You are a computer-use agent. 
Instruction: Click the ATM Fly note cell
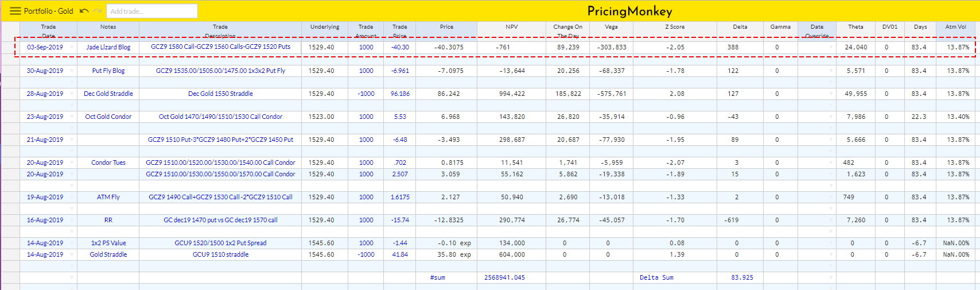tap(108, 197)
